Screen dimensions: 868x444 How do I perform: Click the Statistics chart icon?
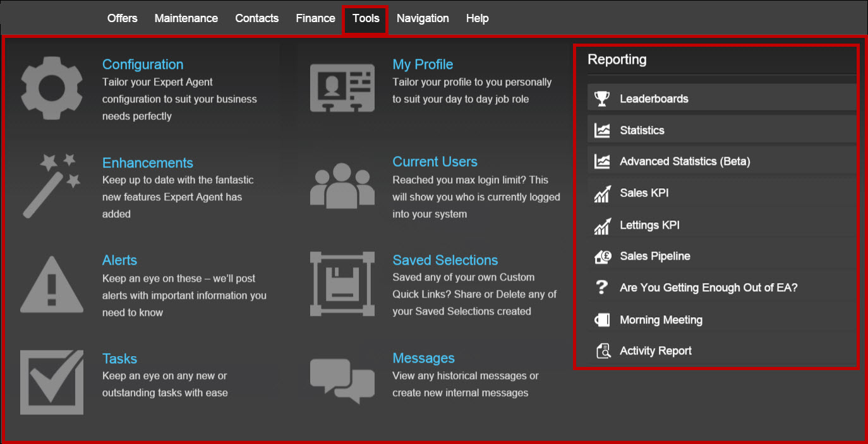pos(602,130)
